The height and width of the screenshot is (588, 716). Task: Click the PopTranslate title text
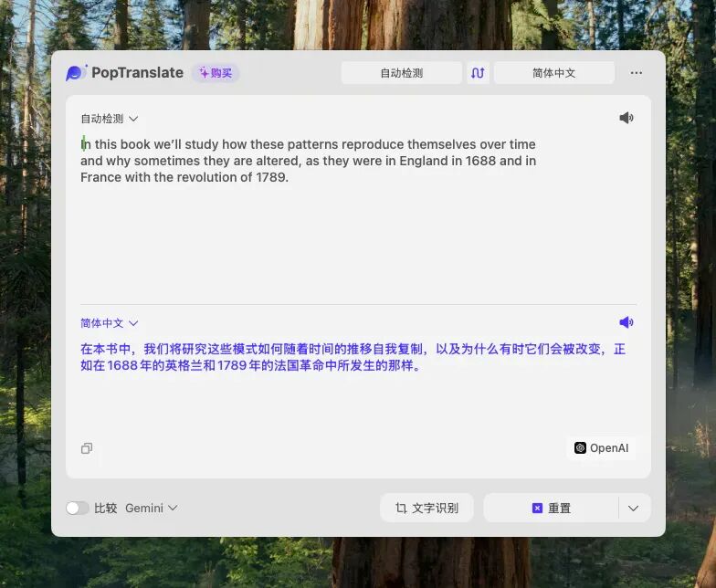click(137, 73)
